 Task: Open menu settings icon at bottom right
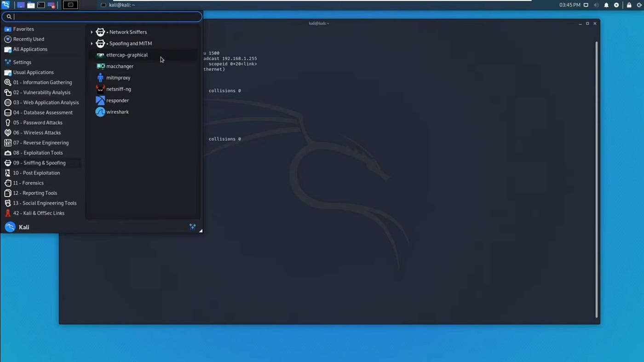[193, 227]
